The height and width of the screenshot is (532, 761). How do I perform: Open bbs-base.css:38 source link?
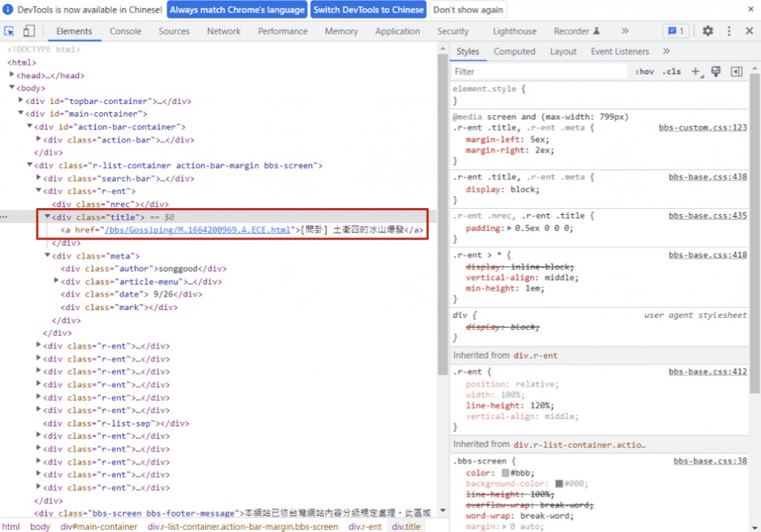[710, 461]
